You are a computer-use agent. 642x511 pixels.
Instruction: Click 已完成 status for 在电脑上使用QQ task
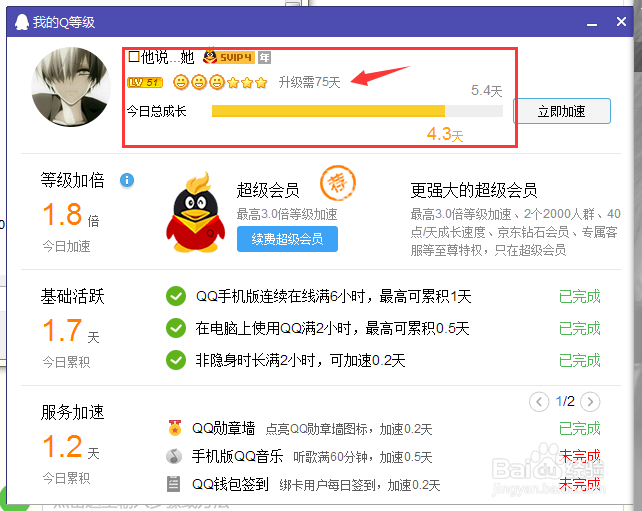579,328
